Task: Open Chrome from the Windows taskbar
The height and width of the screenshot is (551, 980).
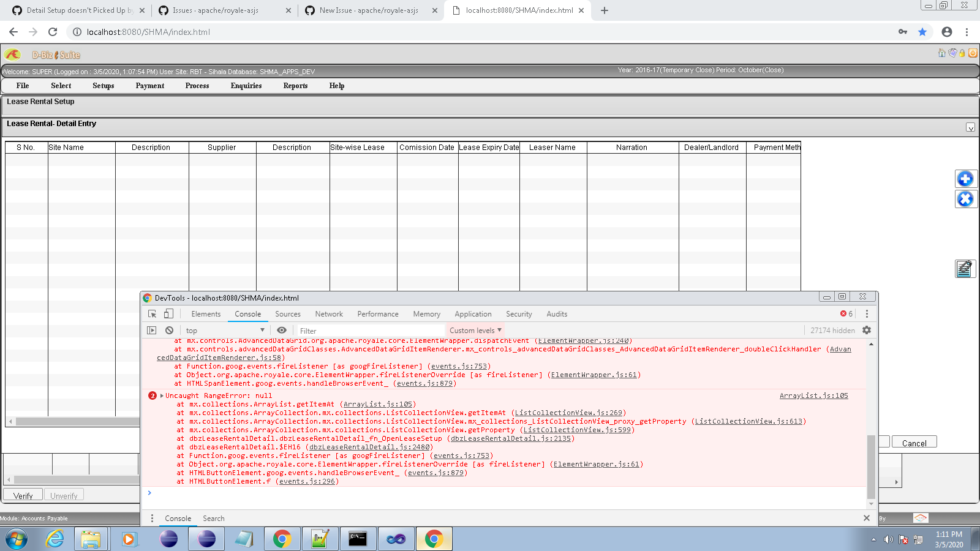Action: [x=434, y=539]
